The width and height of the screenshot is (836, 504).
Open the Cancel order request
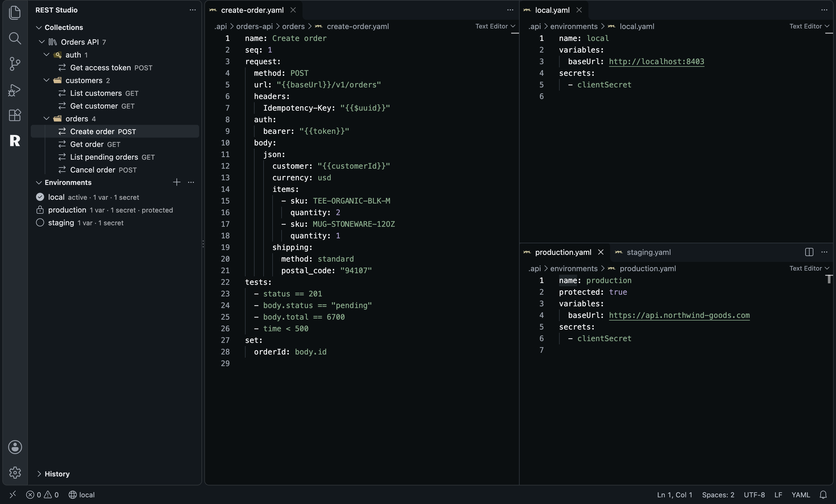[115, 170]
